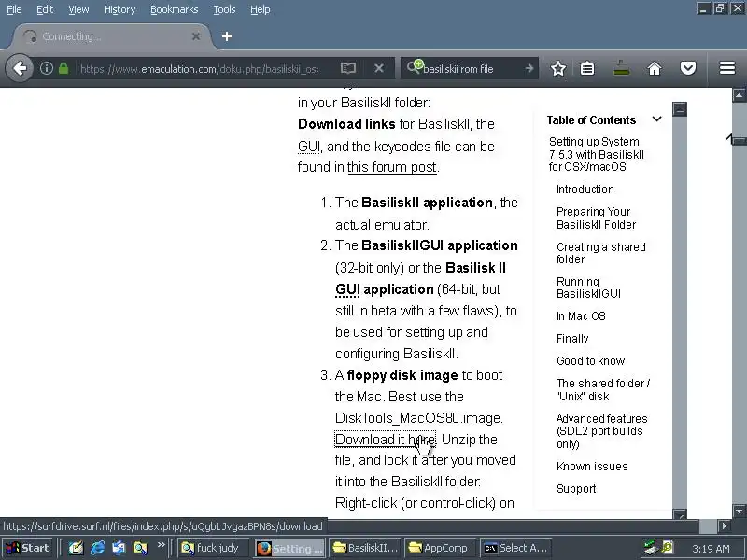Click page vertical scrollbar down arrow
Image resolution: width=747 pixels, height=560 pixels.
pos(739,510)
